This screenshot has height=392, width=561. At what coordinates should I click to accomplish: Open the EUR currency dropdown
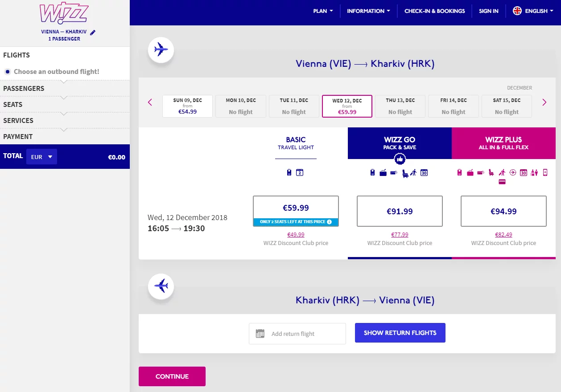(42, 157)
